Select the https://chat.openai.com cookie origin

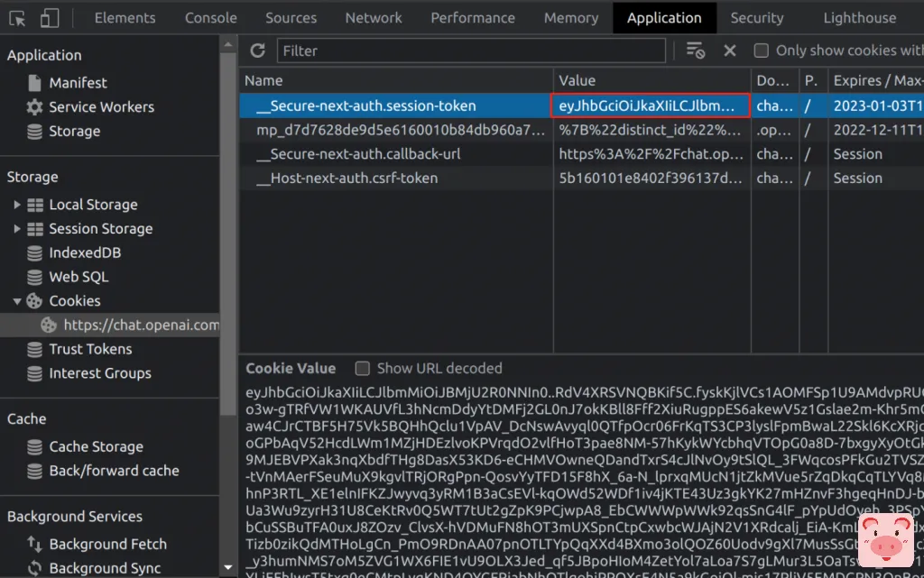click(x=141, y=326)
